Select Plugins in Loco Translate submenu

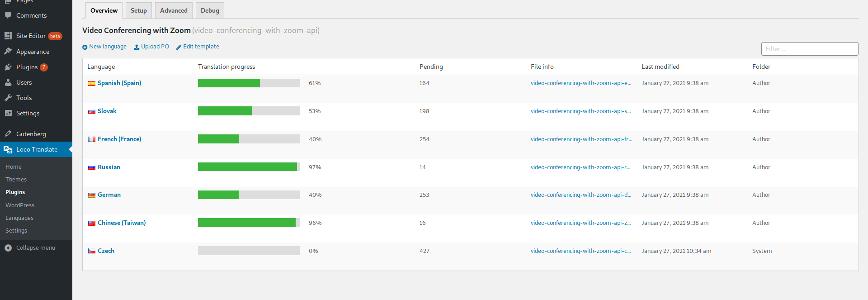[x=15, y=192]
